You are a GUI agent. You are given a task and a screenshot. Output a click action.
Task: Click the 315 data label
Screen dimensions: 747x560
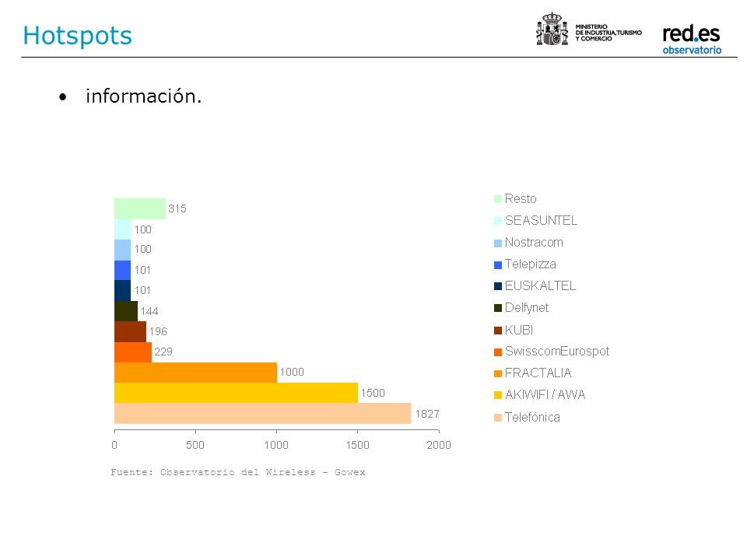click(177, 208)
